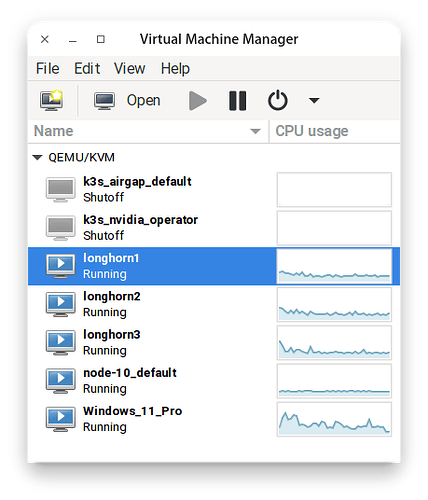Click the longhorn2 CPU usage graph
Image resolution: width=428 pixels, height=500 pixels.
[x=334, y=304]
